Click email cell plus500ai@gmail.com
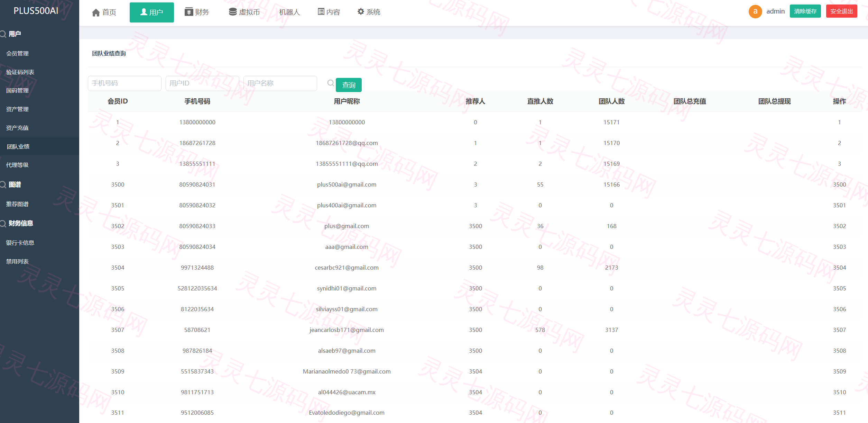This screenshot has height=423, width=868. click(x=347, y=185)
